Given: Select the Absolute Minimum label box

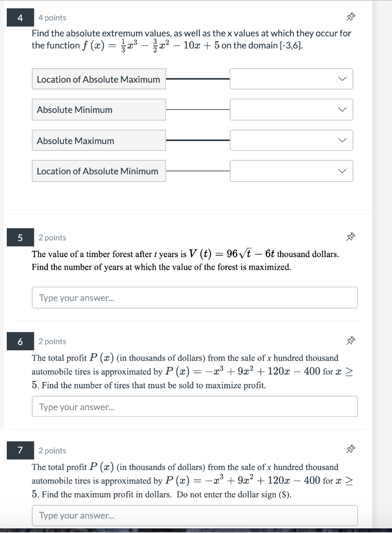Looking at the screenshot, I should pyautogui.click(x=98, y=109).
